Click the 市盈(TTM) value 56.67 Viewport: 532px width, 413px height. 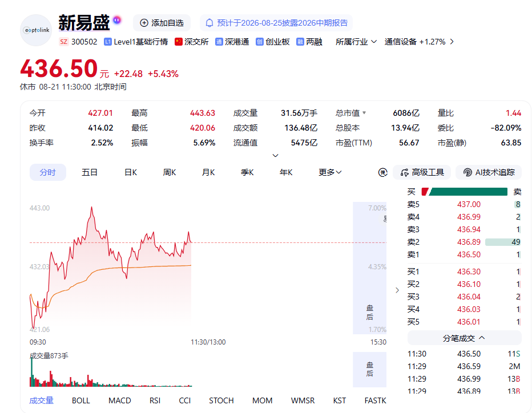click(409, 143)
